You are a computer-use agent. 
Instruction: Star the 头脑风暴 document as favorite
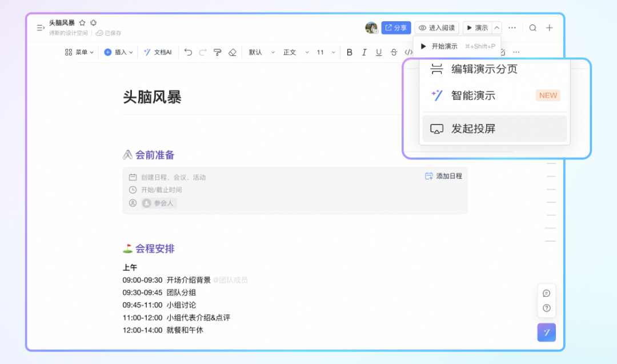(x=82, y=23)
